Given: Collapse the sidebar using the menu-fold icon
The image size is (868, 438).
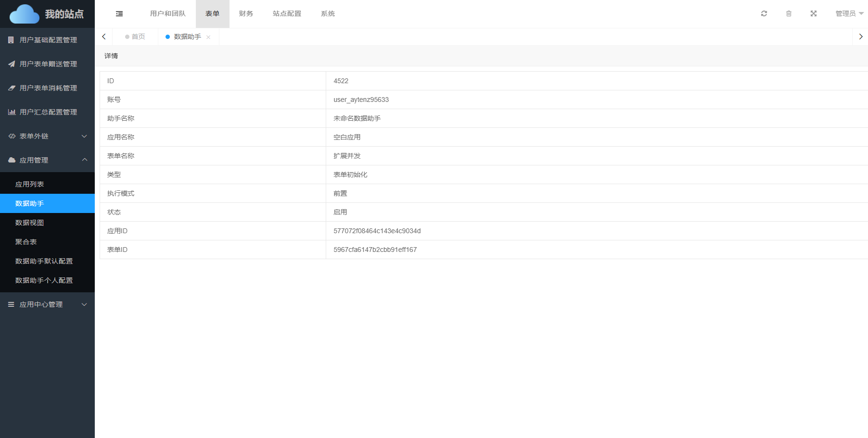Looking at the screenshot, I should tap(119, 14).
